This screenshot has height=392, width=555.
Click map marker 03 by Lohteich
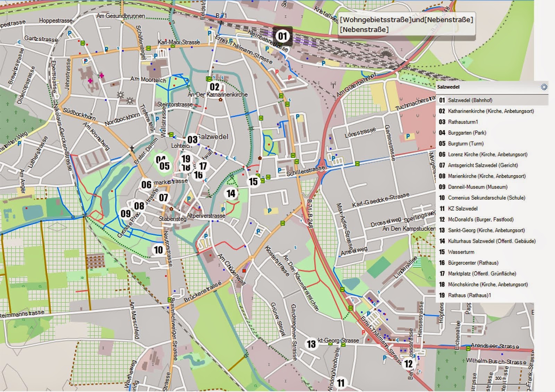193,140
